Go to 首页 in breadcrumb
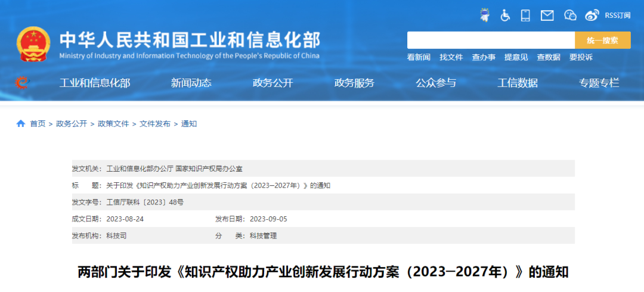 tap(38, 123)
